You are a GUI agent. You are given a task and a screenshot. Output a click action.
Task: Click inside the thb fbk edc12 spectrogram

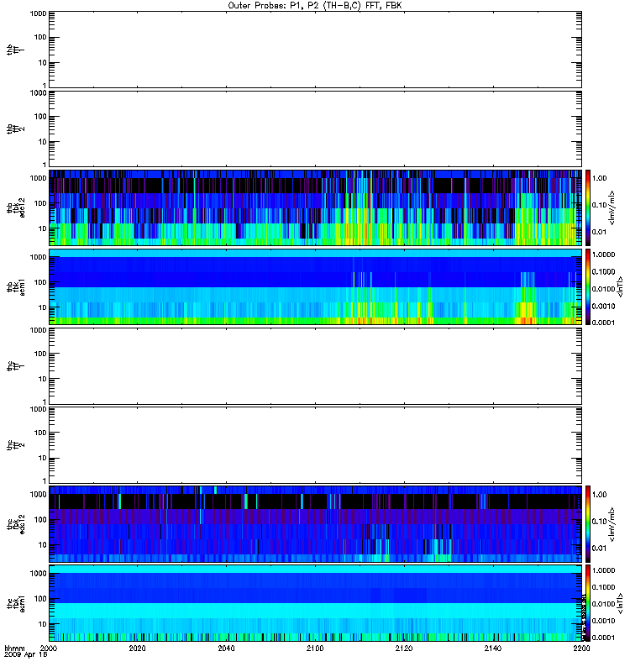315,207
